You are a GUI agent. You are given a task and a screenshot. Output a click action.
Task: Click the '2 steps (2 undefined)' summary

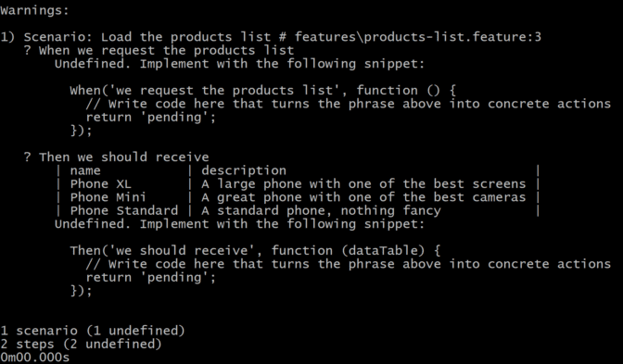[81, 344]
